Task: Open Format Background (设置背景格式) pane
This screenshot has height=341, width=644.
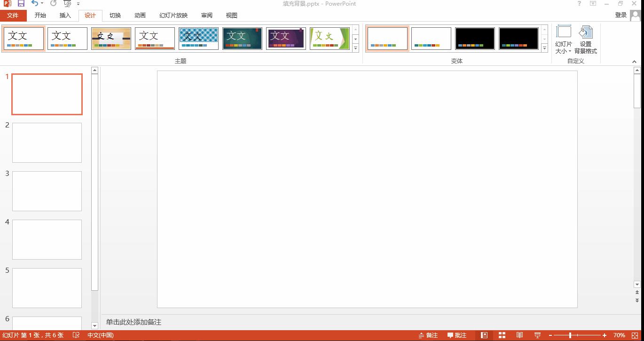Action: click(x=586, y=40)
